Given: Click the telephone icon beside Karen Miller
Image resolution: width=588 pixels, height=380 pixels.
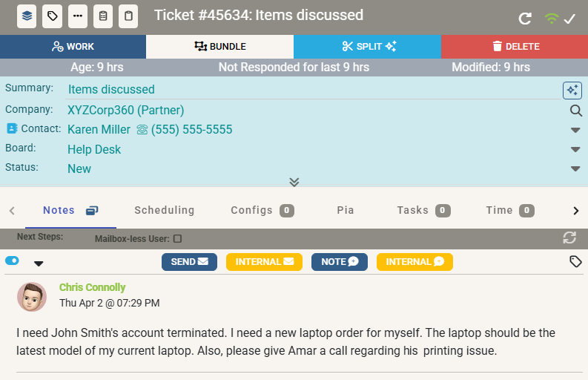Looking at the screenshot, I should pyautogui.click(x=142, y=130).
